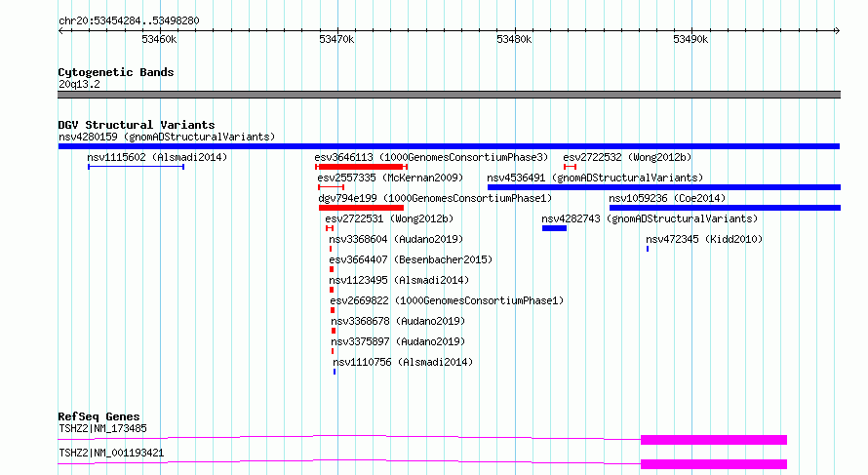Click the Cytogenetic Bands track title

(x=116, y=72)
